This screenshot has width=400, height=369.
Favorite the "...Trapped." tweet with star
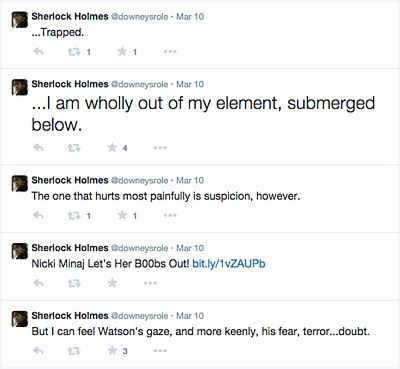click(x=122, y=51)
